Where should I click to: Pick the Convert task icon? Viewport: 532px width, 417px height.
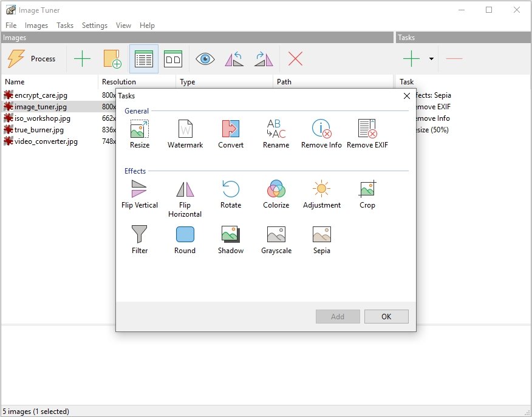[x=231, y=129]
